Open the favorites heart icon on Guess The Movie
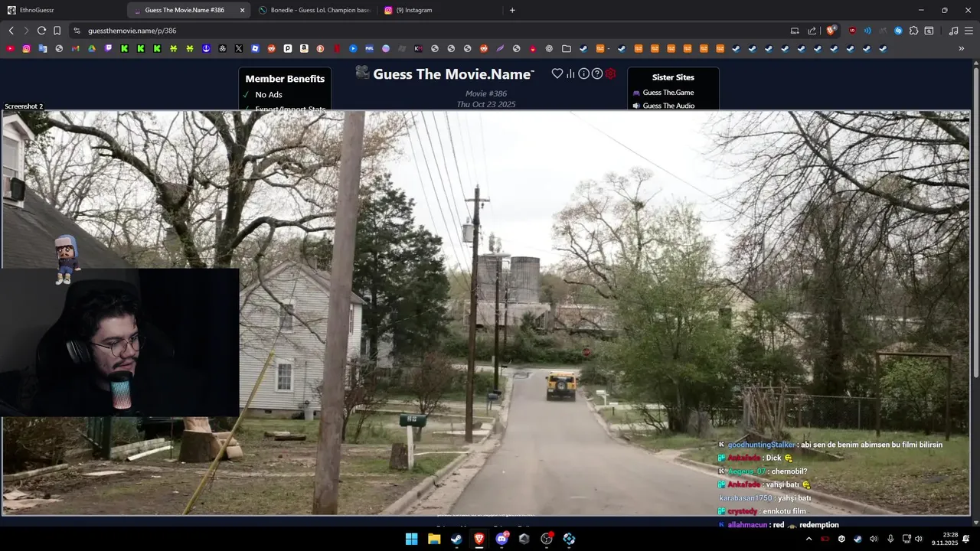Image resolution: width=980 pixels, height=551 pixels. [557, 73]
